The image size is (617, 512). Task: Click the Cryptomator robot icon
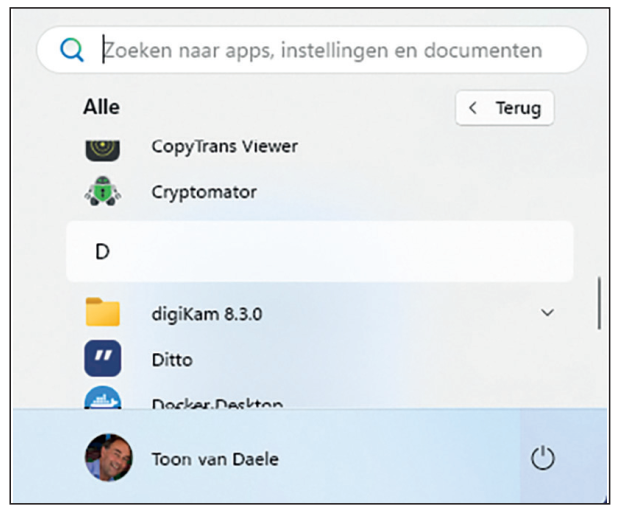102,191
